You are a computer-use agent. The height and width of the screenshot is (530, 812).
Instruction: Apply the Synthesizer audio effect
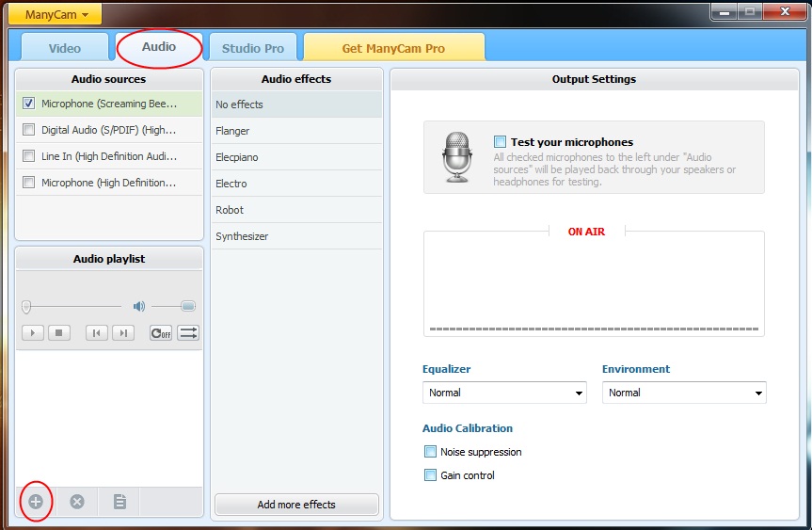click(x=296, y=236)
